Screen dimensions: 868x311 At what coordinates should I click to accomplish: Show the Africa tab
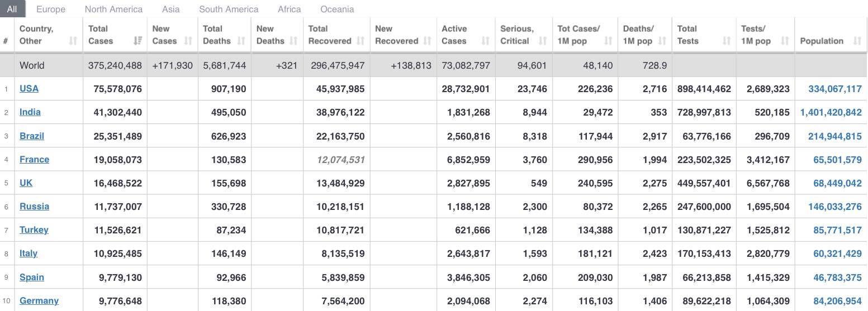pyautogui.click(x=289, y=9)
